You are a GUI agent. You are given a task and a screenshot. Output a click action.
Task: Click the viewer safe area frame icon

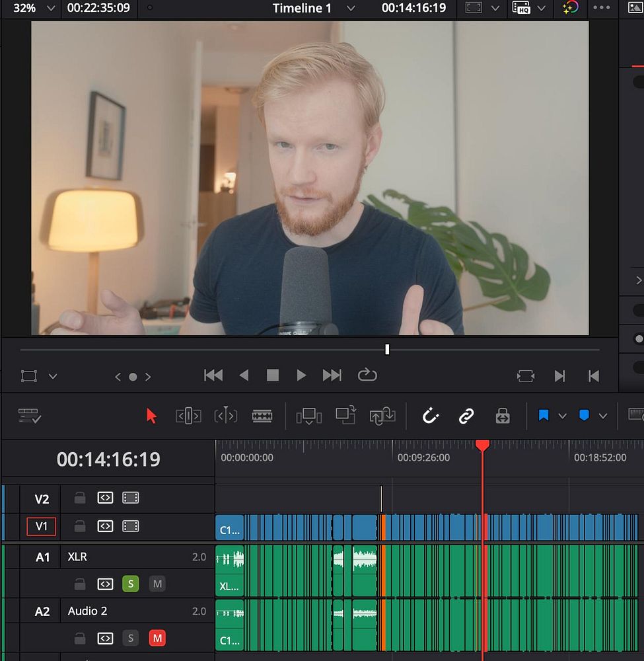point(474,7)
